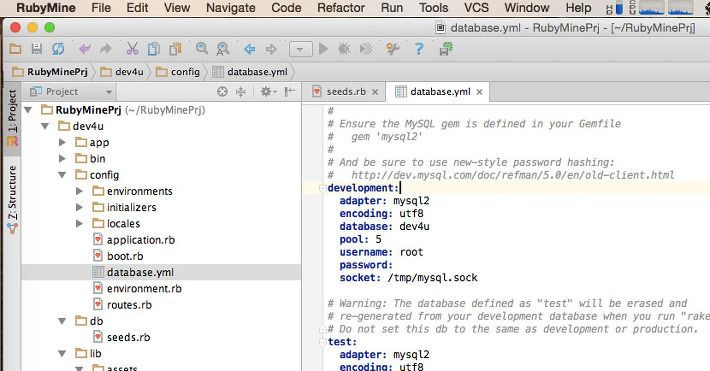Toggle the 1: Project side tool window

tap(12, 119)
